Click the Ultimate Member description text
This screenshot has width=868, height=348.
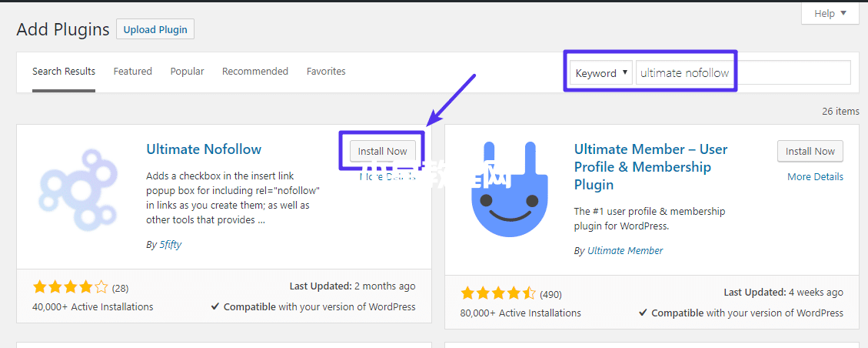coord(650,219)
